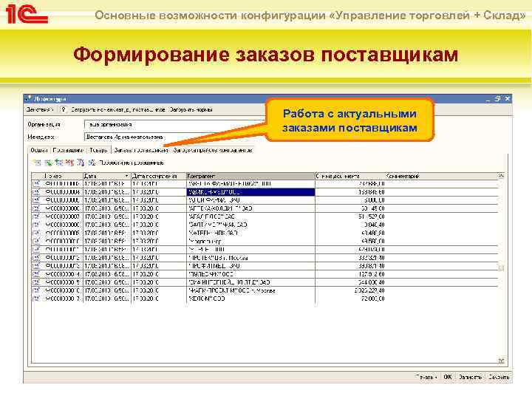Click the Закрыть button
The image size is (532, 399).
pos(499,377)
